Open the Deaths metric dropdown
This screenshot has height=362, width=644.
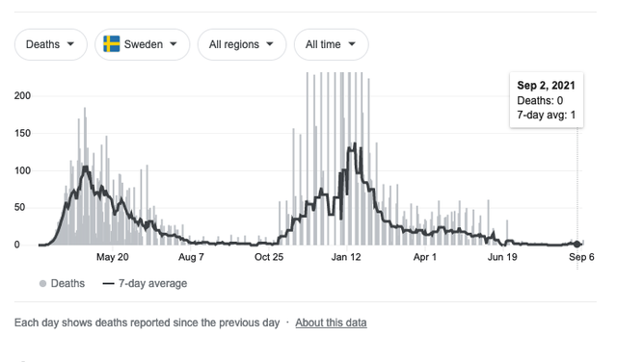[x=50, y=44]
